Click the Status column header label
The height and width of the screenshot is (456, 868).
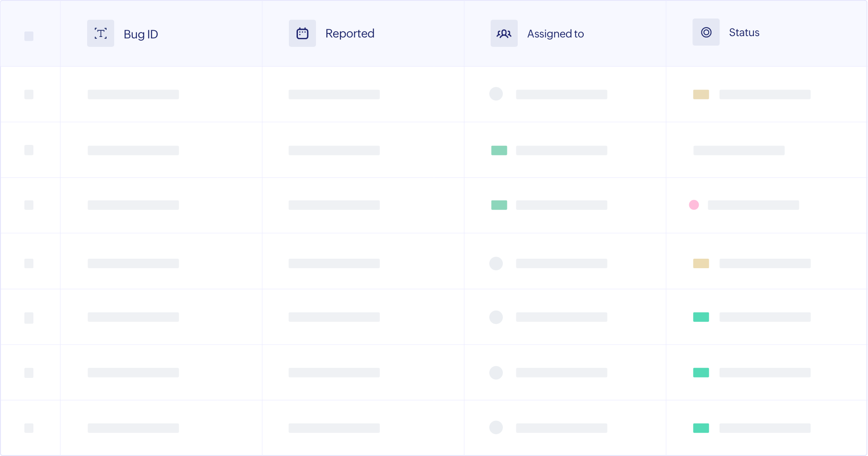point(744,33)
